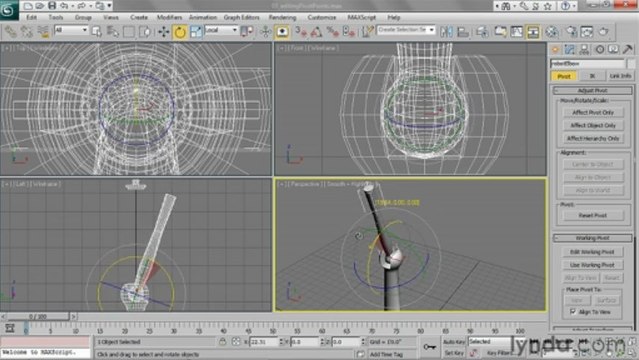
Task: Click the Select by Name icon
Action: (x=112, y=31)
